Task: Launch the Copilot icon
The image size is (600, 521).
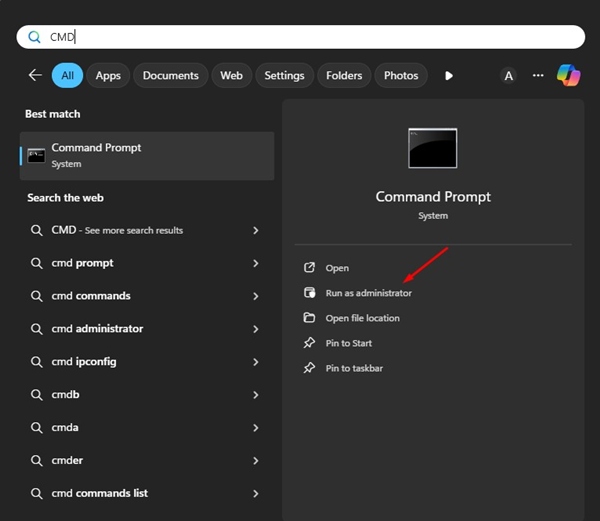Action: click(569, 75)
